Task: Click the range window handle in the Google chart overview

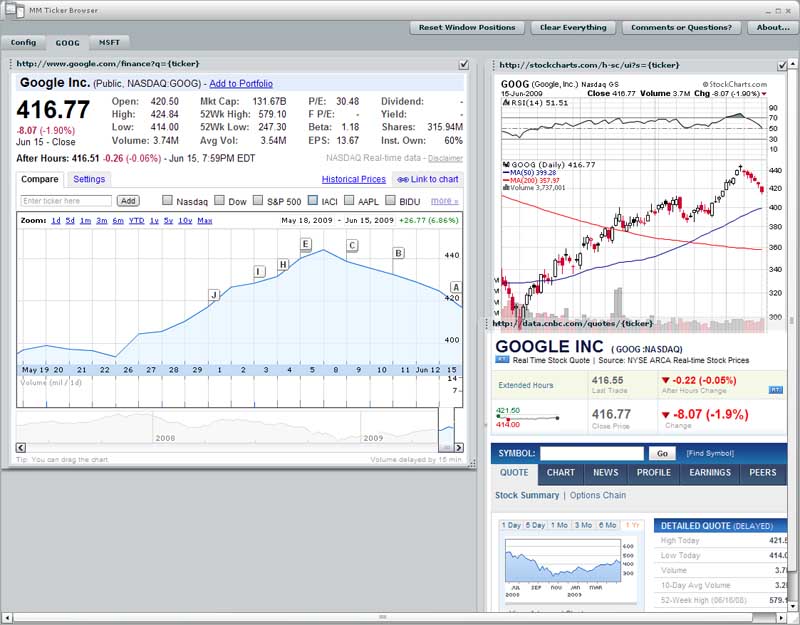Action: [x=446, y=447]
